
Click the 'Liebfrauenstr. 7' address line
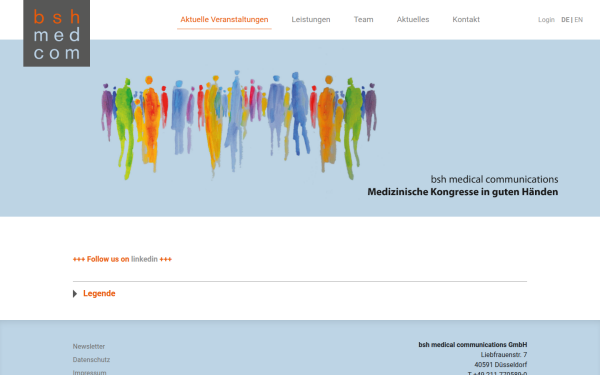pyautogui.click(x=504, y=355)
